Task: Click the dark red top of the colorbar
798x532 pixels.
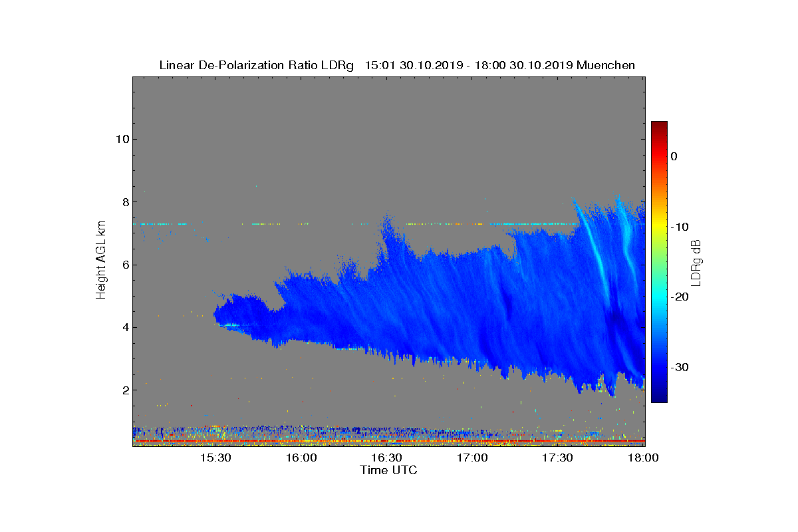Action: (x=659, y=126)
